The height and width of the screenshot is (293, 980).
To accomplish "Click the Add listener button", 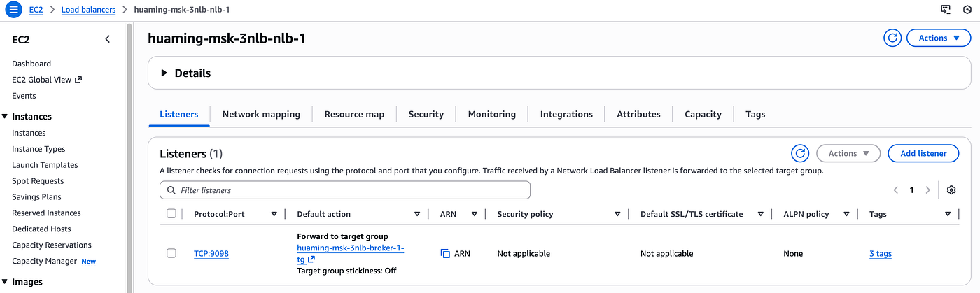I will click(x=923, y=153).
